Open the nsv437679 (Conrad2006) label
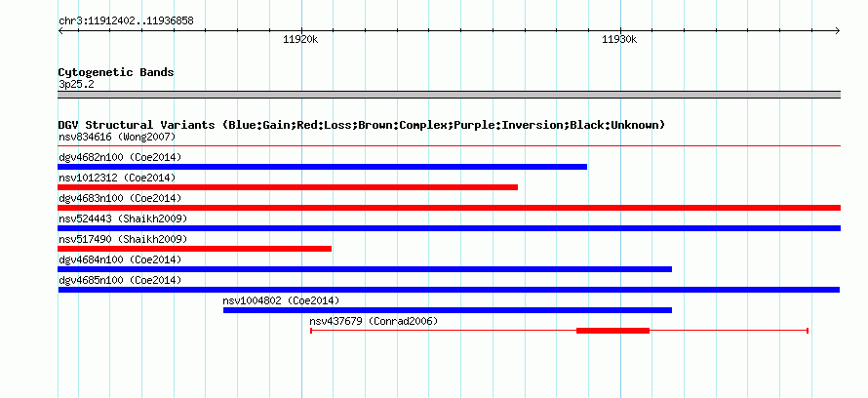Viewport: 868px width, 398px height. point(374,321)
